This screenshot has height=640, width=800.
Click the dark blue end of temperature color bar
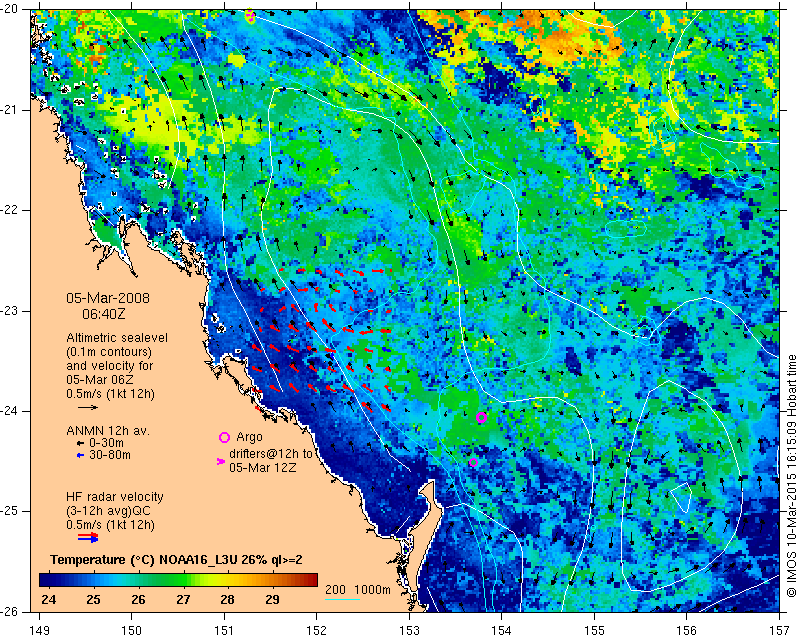click(46, 580)
